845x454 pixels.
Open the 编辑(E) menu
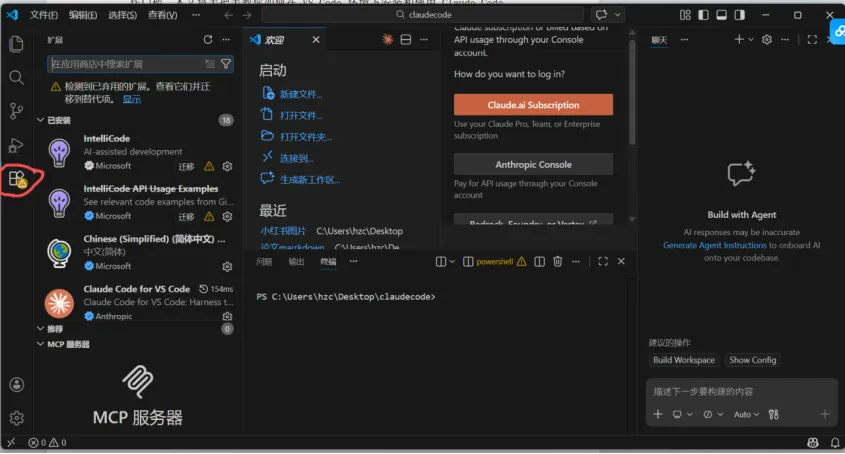83,15
